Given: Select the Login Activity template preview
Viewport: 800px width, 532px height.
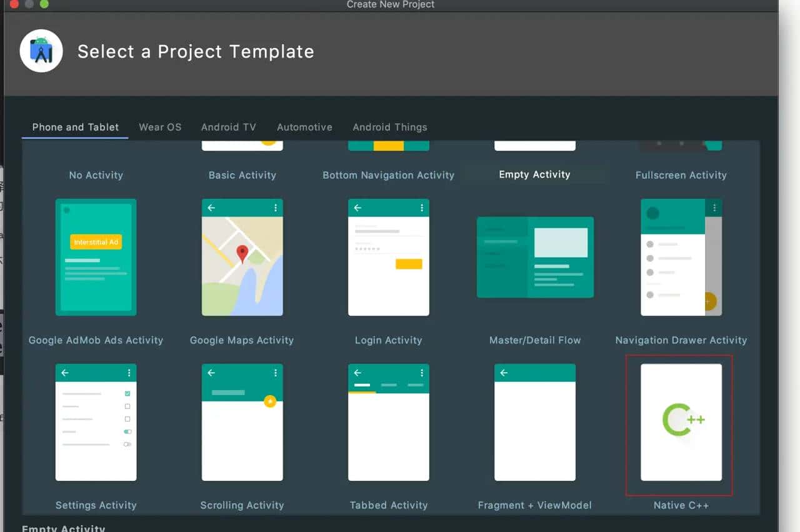Looking at the screenshot, I should 388,258.
